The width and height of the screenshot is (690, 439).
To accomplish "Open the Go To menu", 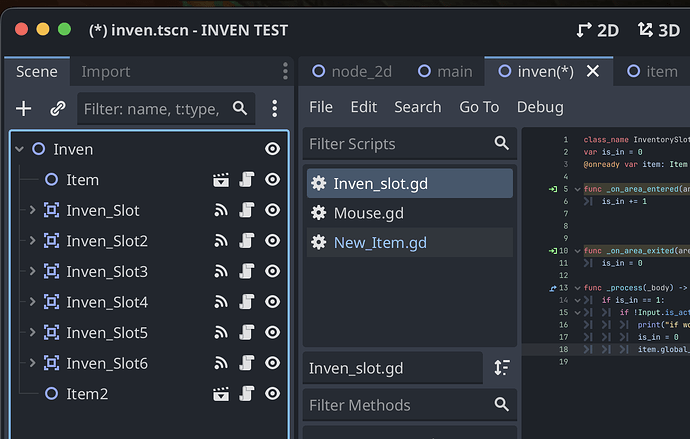I will pyautogui.click(x=479, y=107).
